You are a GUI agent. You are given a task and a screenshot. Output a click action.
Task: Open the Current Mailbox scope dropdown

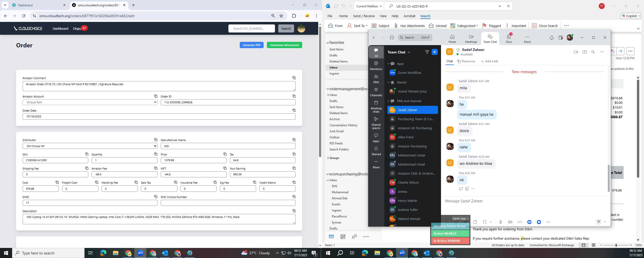pos(369,6)
